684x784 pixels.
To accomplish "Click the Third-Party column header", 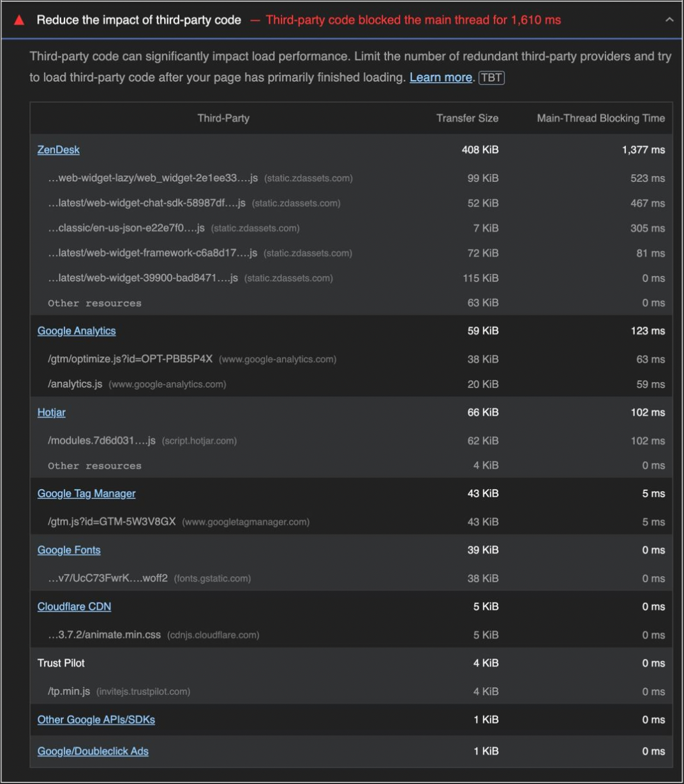I will point(223,118).
